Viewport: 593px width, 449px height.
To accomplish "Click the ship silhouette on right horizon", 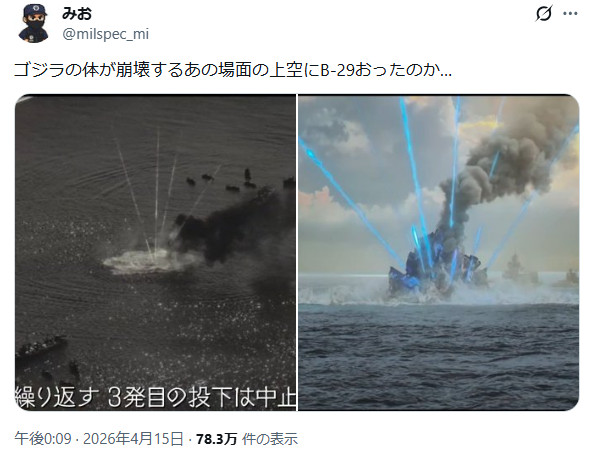I will click(x=514, y=268).
